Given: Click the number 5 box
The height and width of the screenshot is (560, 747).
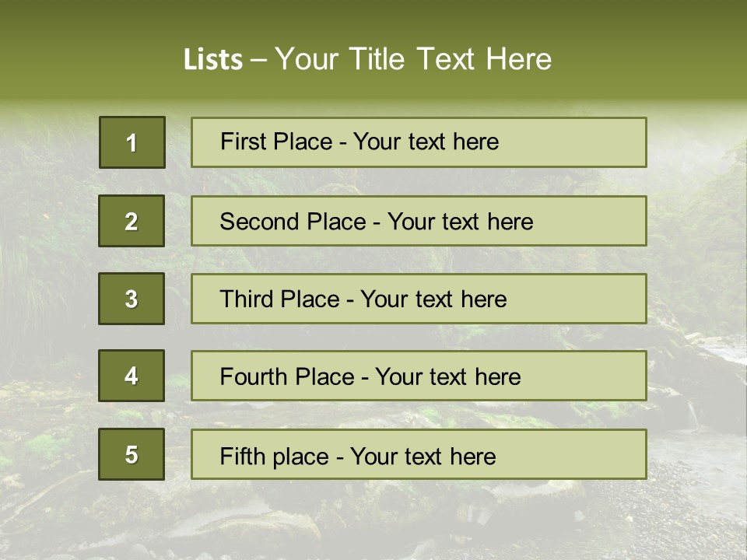Looking at the screenshot, I should (x=132, y=454).
